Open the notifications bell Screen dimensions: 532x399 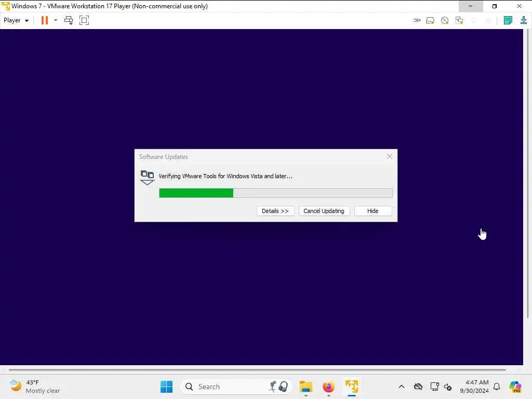point(497,387)
